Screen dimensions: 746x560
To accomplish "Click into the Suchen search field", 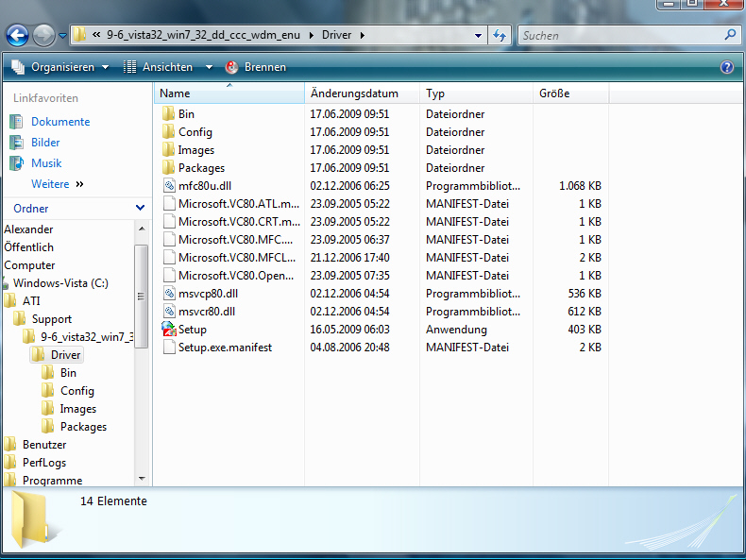I will 620,36.
